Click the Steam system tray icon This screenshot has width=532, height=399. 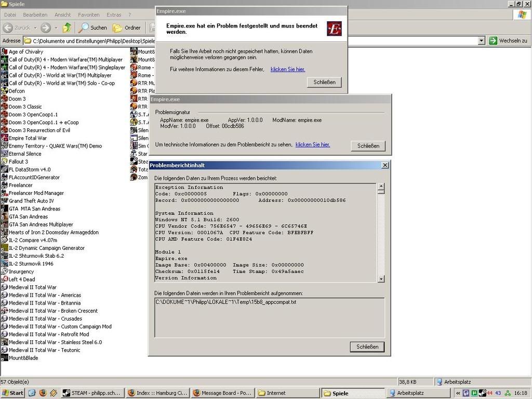482,393
